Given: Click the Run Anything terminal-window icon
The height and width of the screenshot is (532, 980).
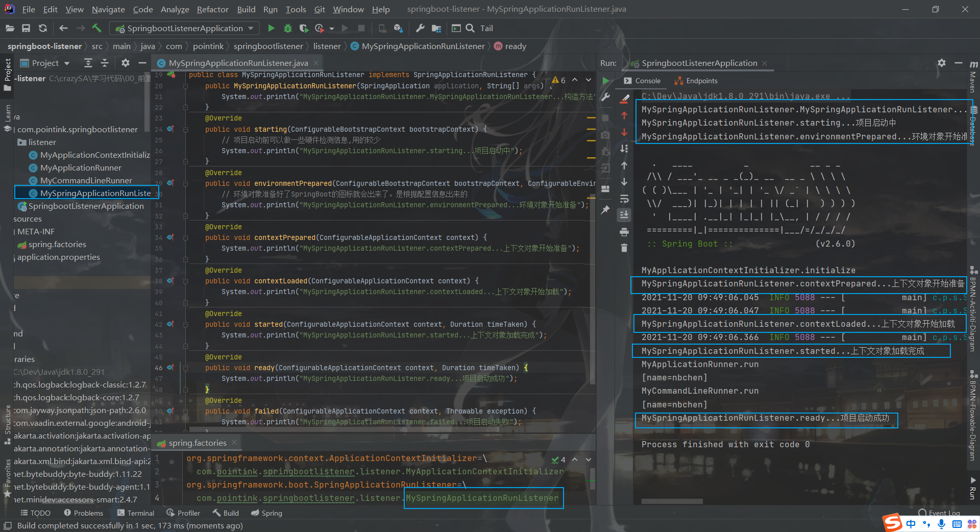Looking at the screenshot, I should (x=456, y=29).
